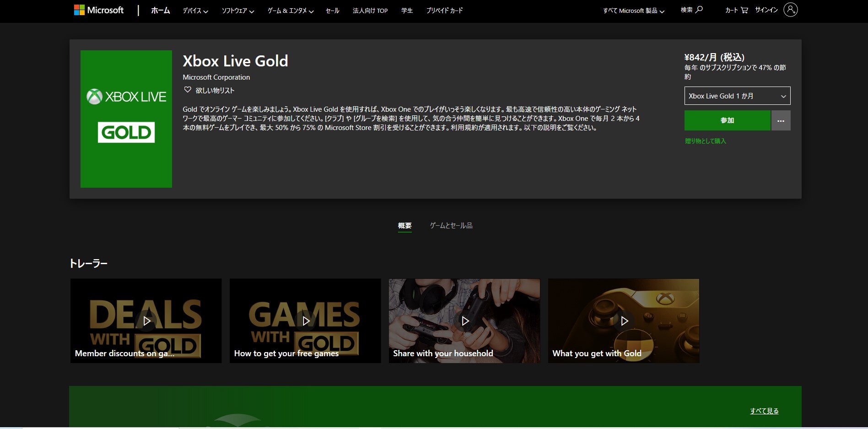Viewport: 868px width, 429px height.
Task: Click the すべて見る link
Action: 764,411
